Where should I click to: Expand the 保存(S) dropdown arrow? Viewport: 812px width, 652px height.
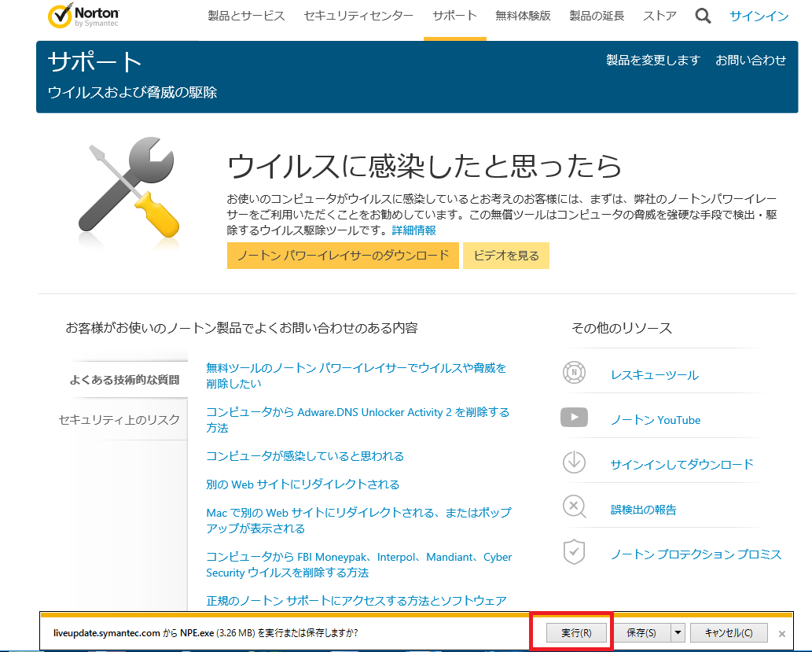(678, 633)
